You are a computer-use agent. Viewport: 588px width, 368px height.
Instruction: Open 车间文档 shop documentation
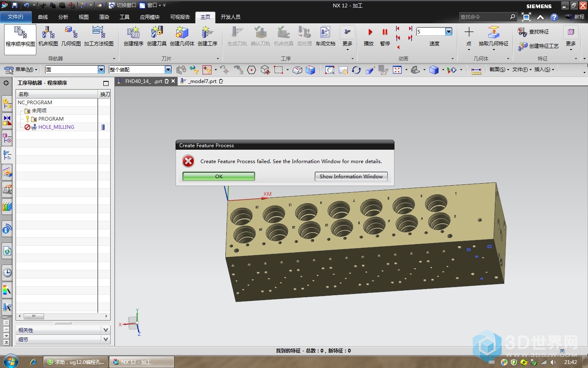point(325,36)
